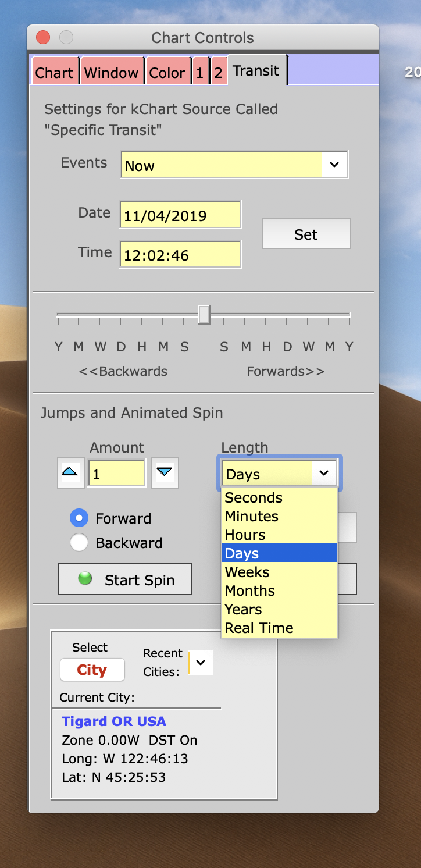Open the Events dropdown showing Now
Image resolution: width=421 pixels, height=868 pixels.
(x=334, y=165)
